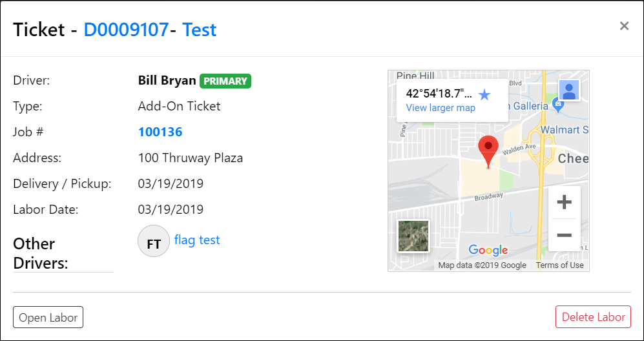The width and height of the screenshot is (644, 341).
Task: Close the ticket dialog with the X
Action: coord(624,26)
